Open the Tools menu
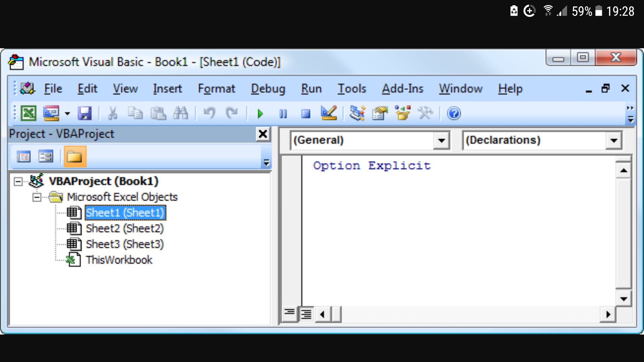Screen dimensions: 644x362 pyautogui.click(x=352, y=89)
